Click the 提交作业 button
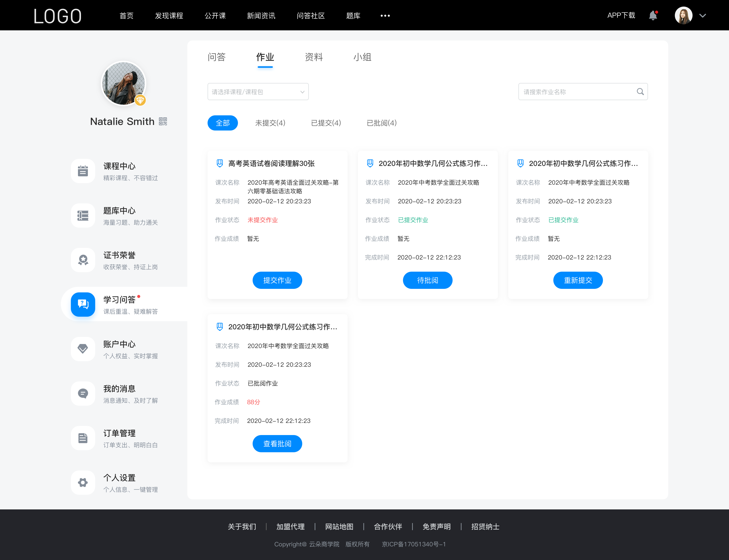 [x=278, y=280]
